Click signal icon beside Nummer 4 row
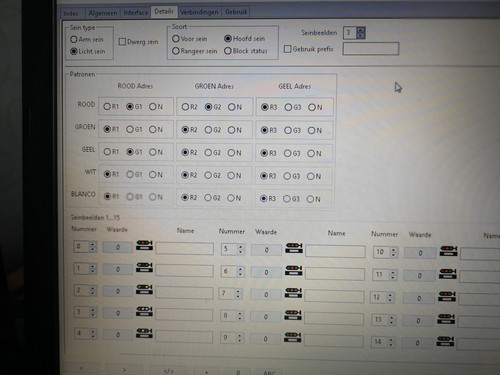500x375 pixels. click(x=144, y=333)
